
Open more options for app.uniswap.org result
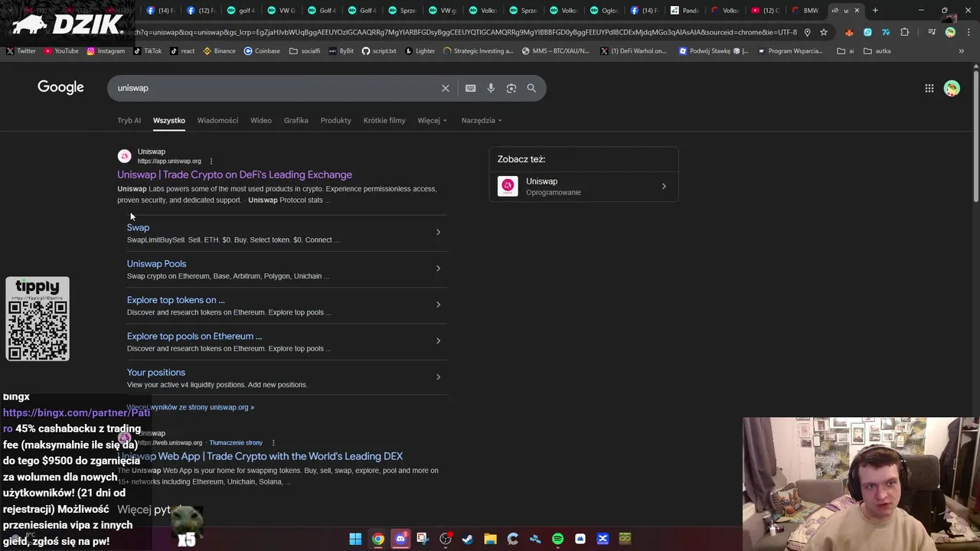coord(211,161)
